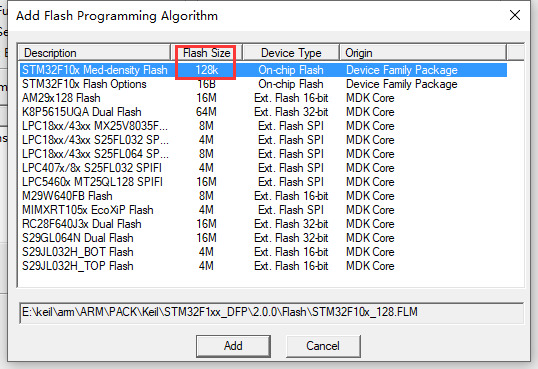Click Device Family Package in STM32F10x Flash Options row
This screenshot has width=538, height=369.
pyautogui.click(x=402, y=84)
